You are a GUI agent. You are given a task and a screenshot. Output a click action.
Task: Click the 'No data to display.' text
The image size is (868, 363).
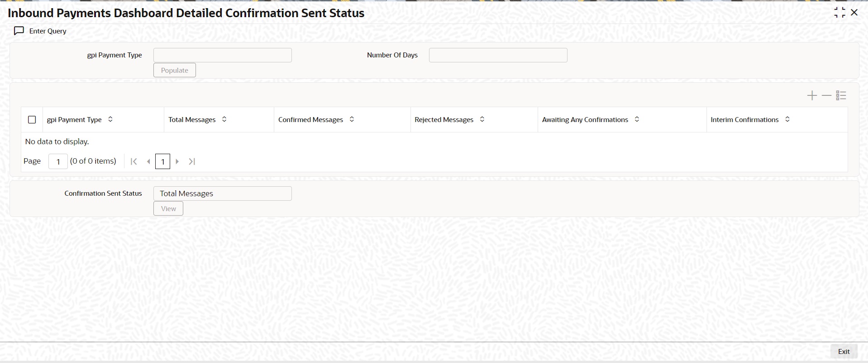click(57, 141)
